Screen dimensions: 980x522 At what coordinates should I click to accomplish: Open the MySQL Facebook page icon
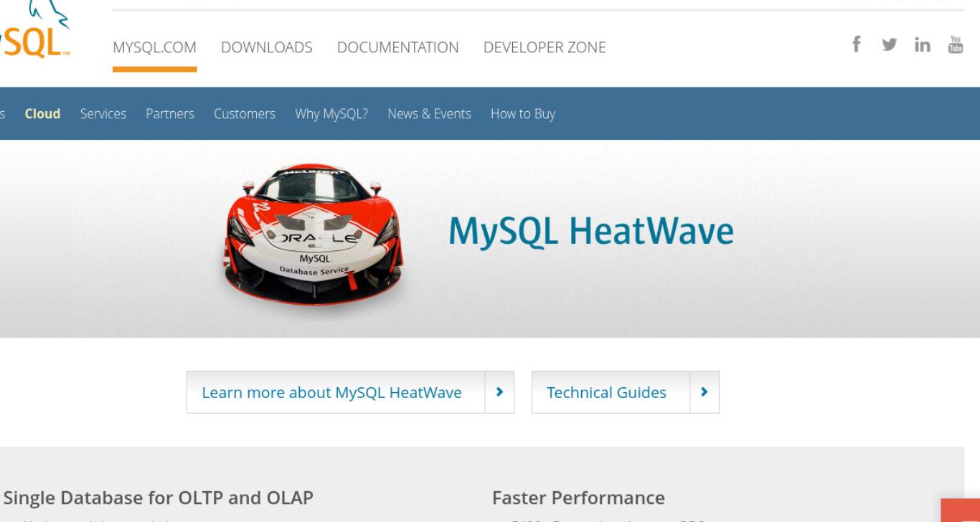pyautogui.click(x=856, y=45)
